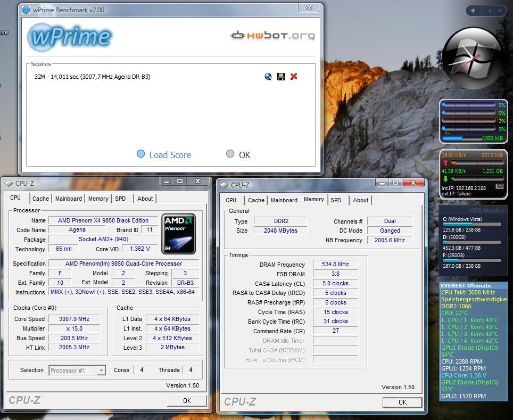Click the C: (Windows Vista) drive usage bar
513x420 pixels.
(471, 224)
